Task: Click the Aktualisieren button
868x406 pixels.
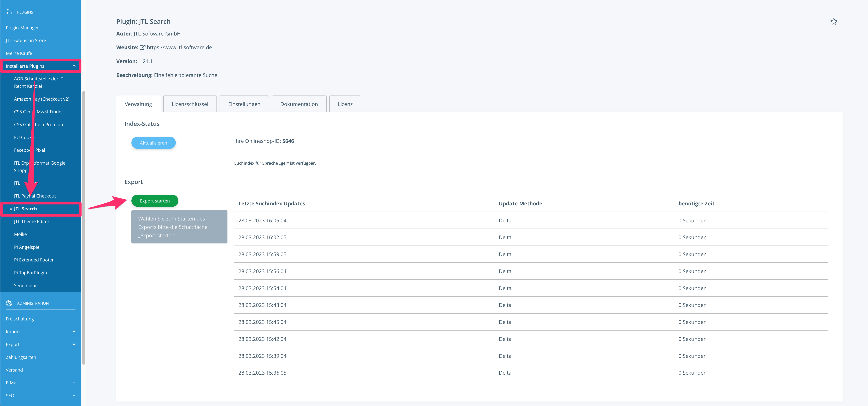Action: tap(153, 143)
